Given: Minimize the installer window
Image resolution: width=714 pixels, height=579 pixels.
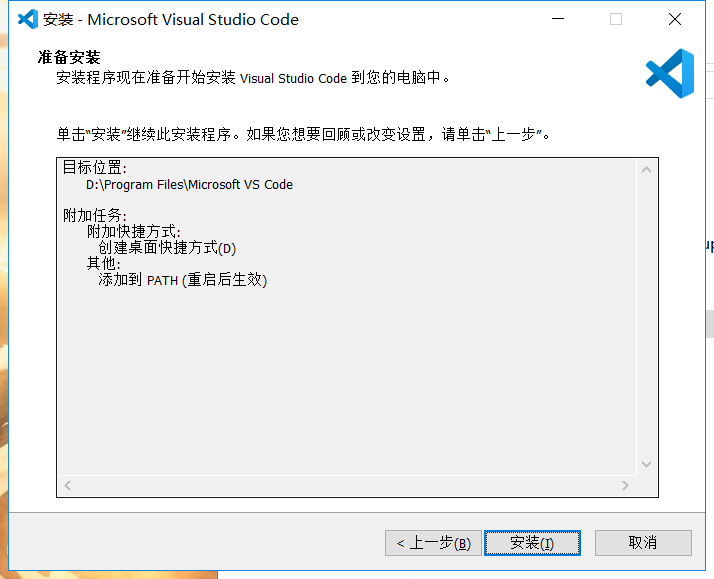Looking at the screenshot, I should (x=558, y=19).
